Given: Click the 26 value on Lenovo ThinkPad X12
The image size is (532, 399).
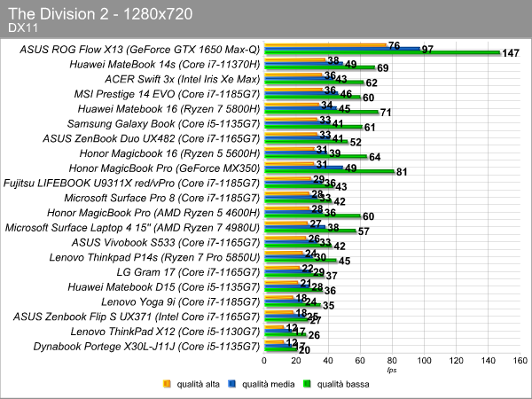Looking at the screenshot, I should (x=314, y=335).
